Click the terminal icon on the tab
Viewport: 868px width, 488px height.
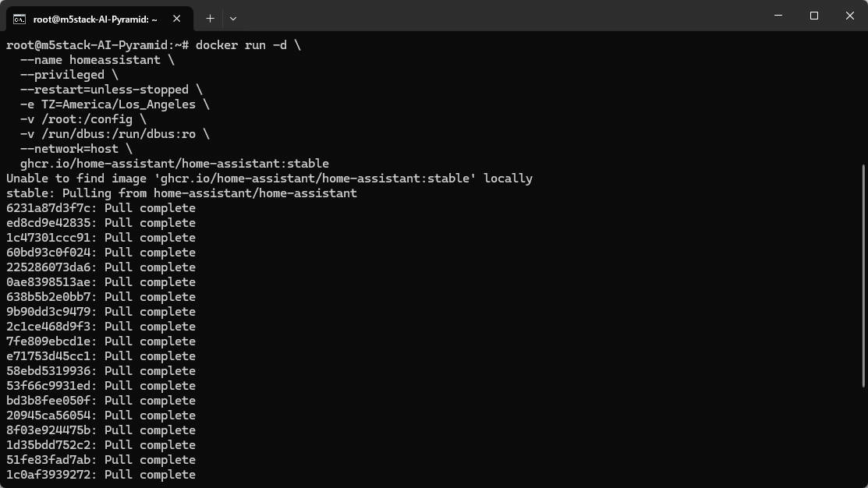tap(19, 19)
